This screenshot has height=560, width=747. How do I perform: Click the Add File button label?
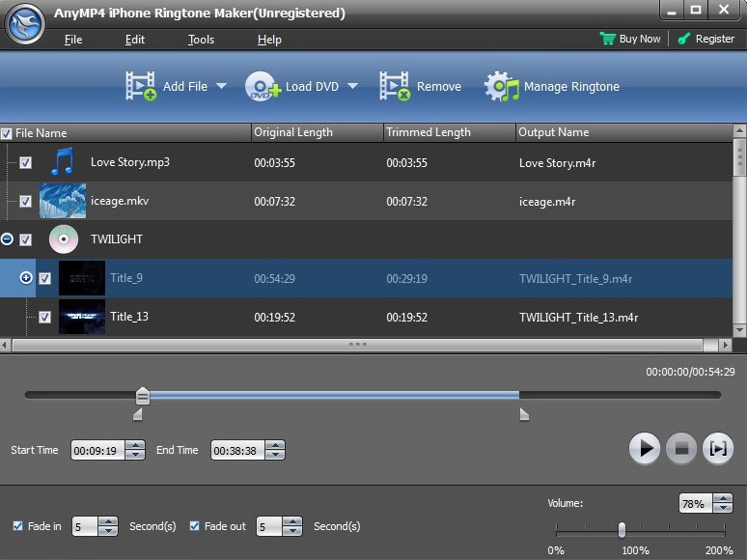pyautogui.click(x=185, y=86)
